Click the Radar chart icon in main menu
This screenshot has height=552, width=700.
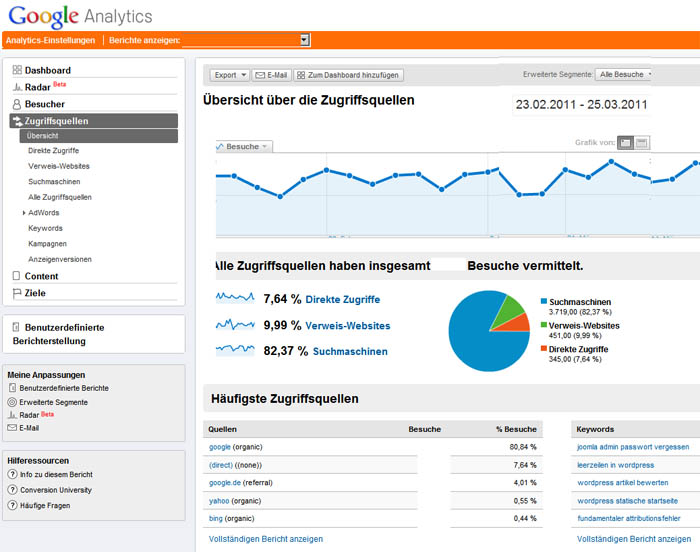click(17, 87)
